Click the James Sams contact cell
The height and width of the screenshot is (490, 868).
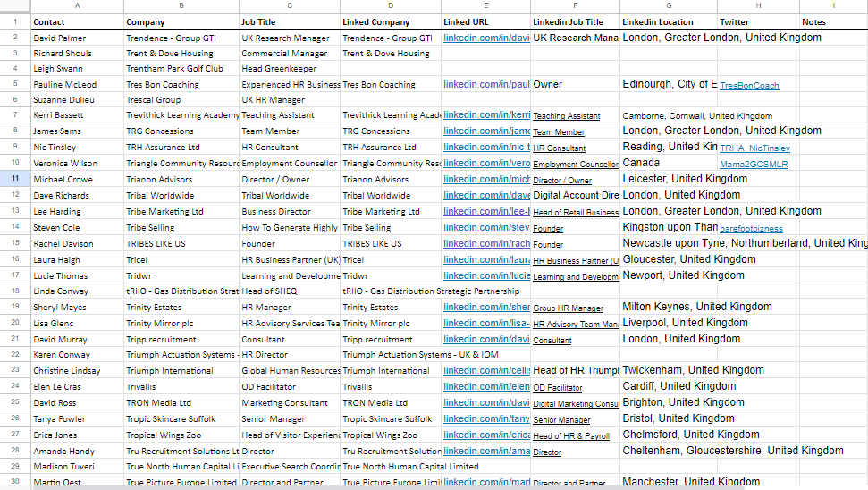(x=77, y=131)
